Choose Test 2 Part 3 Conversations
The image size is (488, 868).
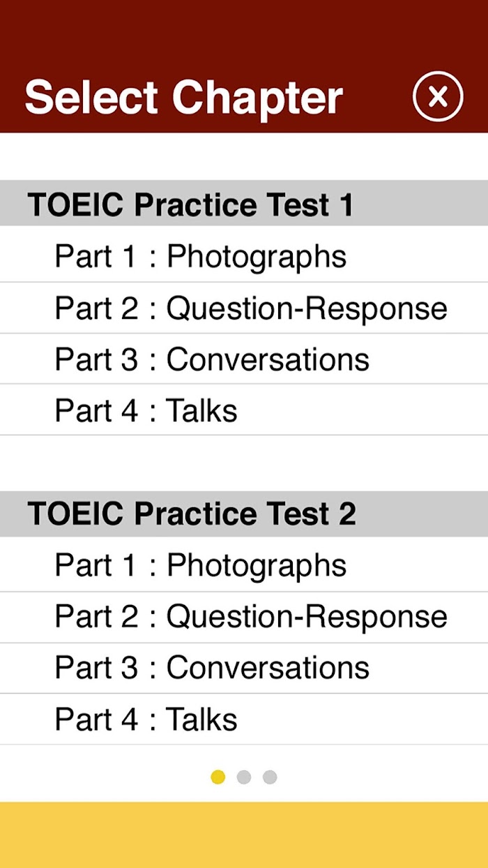click(x=244, y=668)
